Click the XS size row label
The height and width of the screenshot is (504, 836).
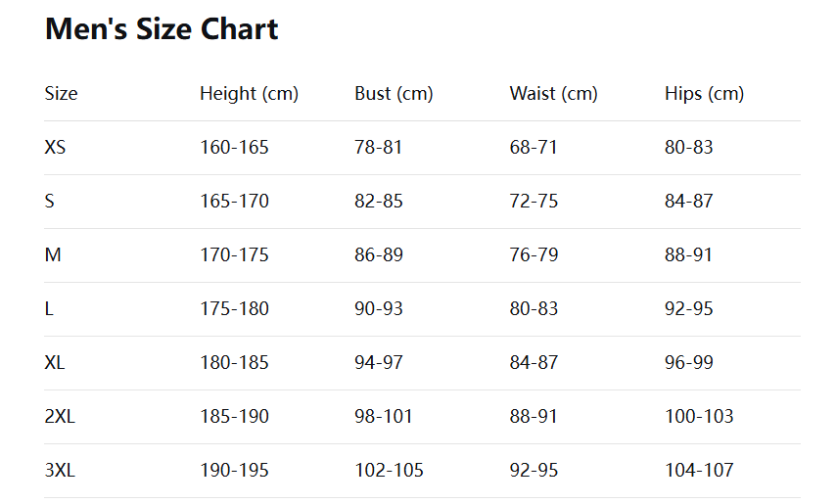(x=55, y=148)
